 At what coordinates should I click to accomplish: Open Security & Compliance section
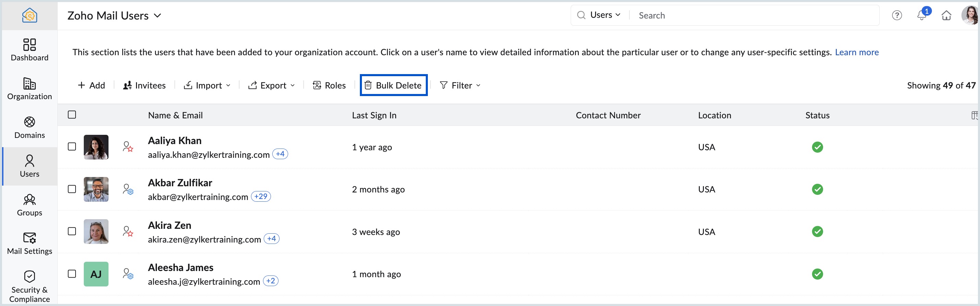coord(29,286)
